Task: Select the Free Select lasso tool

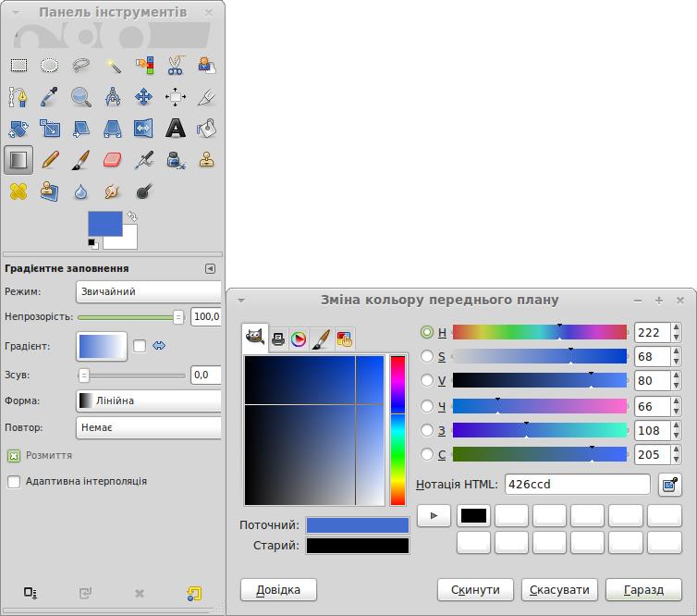Action: pyautogui.click(x=81, y=66)
